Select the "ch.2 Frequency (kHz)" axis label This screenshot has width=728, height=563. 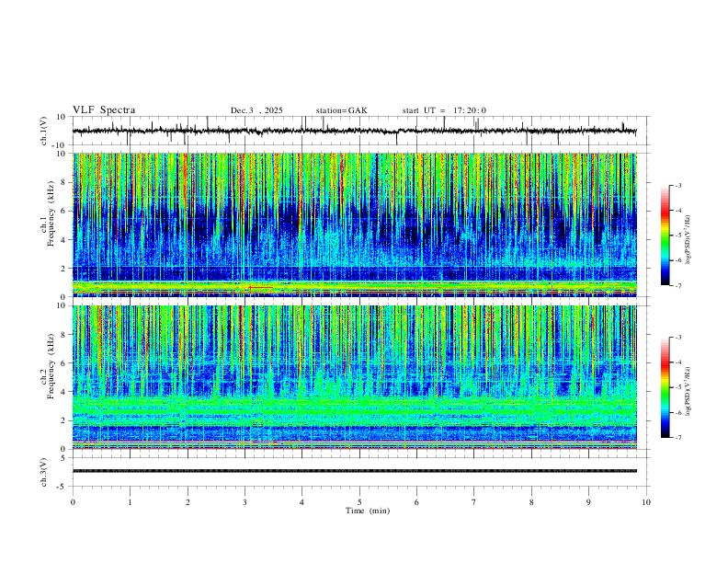(47, 367)
